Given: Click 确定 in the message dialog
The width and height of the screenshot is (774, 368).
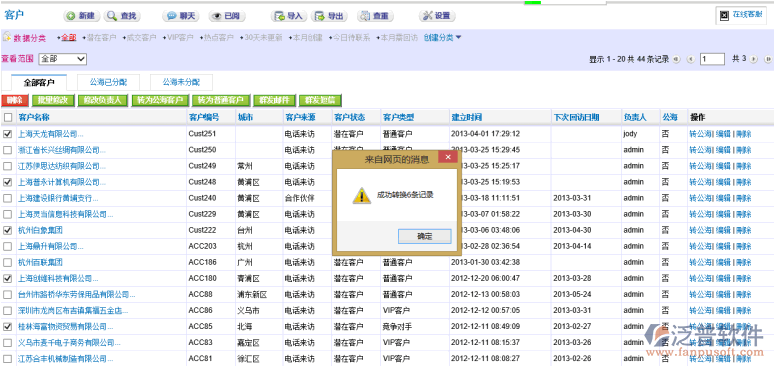Looking at the screenshot, I should (x=425, y=236).
